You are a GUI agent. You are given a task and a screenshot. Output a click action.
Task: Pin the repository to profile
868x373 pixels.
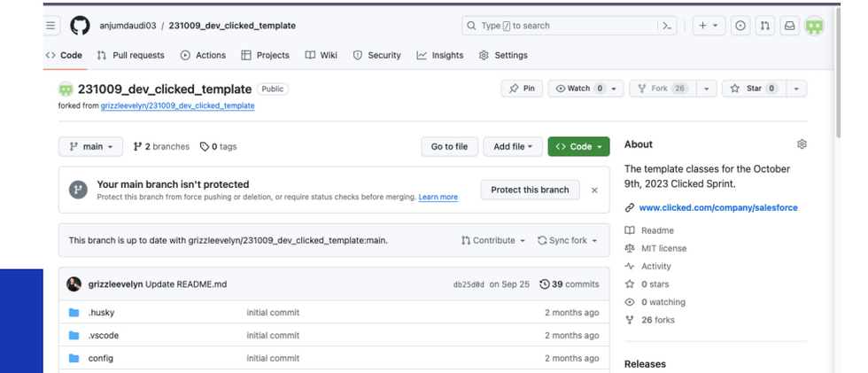pyautogui.click(x=523, y=89)
